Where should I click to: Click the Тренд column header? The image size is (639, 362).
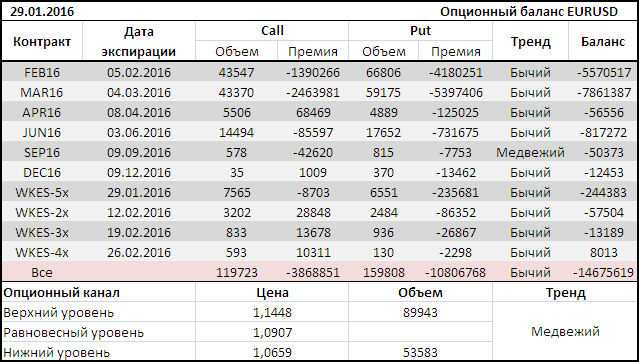(x=530, y=41)
